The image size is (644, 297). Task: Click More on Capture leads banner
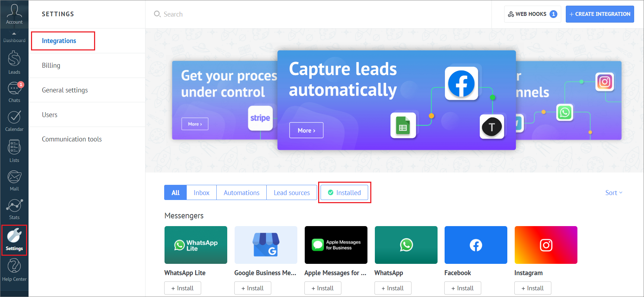(x=306, y=131)
